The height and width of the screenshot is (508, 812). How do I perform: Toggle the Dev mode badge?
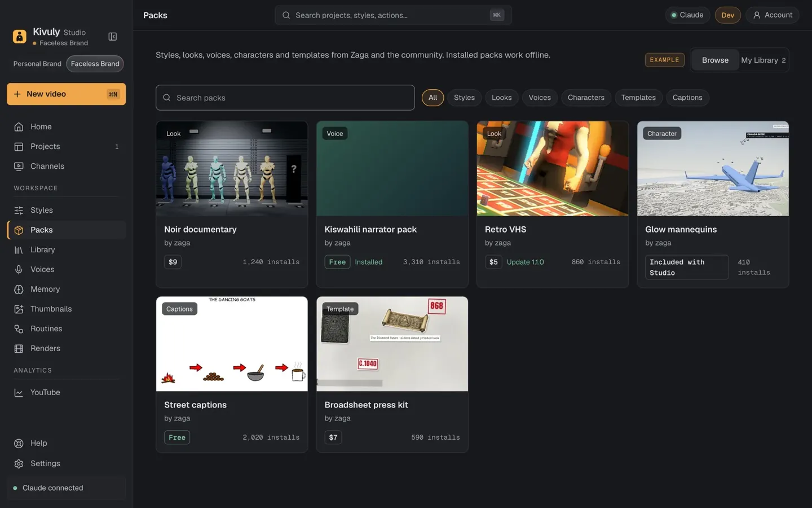coord(727,15)
